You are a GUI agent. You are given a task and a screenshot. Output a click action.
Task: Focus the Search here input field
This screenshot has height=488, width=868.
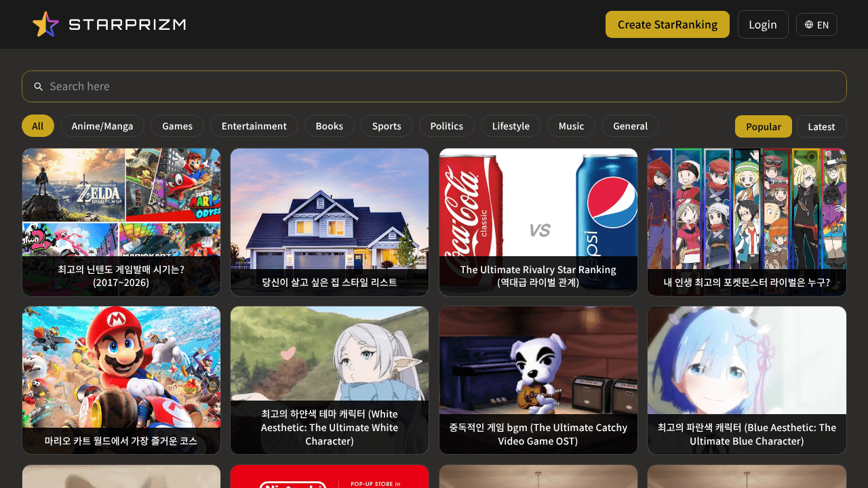tap(434, 86)
